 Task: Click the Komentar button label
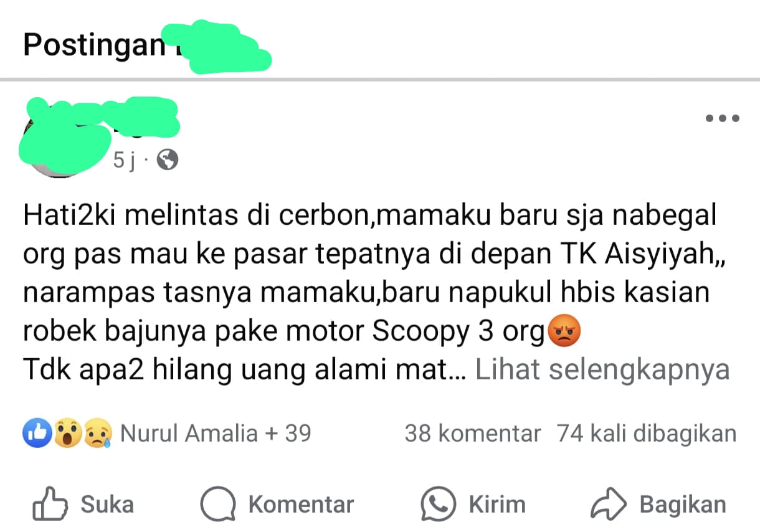coord(301,505)
